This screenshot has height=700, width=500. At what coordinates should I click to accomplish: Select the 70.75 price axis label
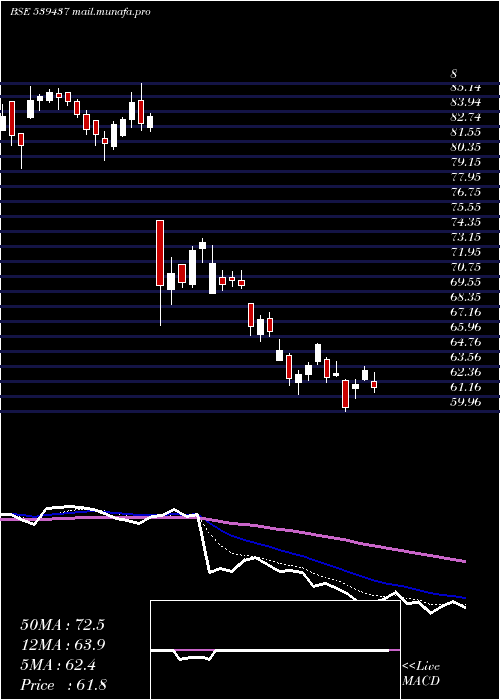(x=466, y=267)
